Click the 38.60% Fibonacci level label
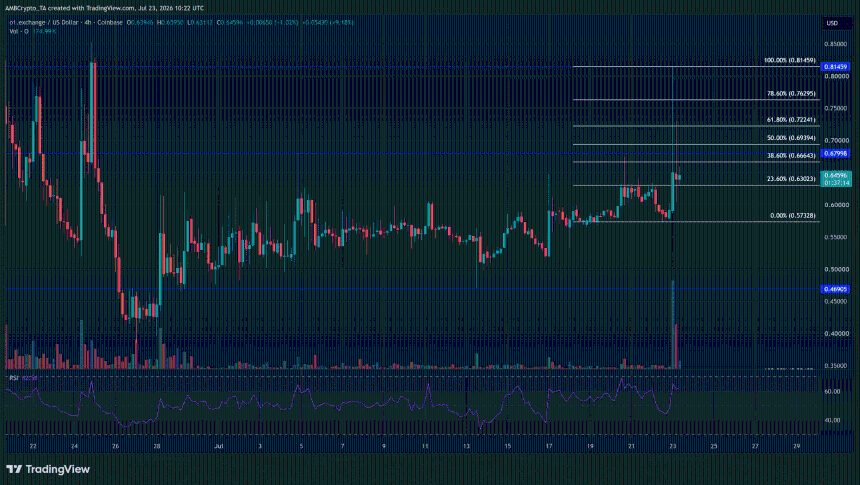 tap(791, 156)
